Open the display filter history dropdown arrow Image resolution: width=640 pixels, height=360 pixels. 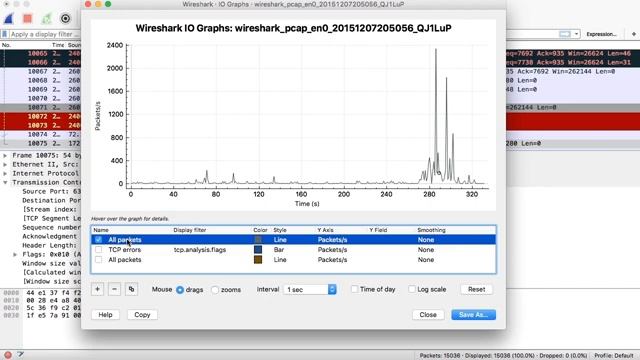(x=576, y=34)
